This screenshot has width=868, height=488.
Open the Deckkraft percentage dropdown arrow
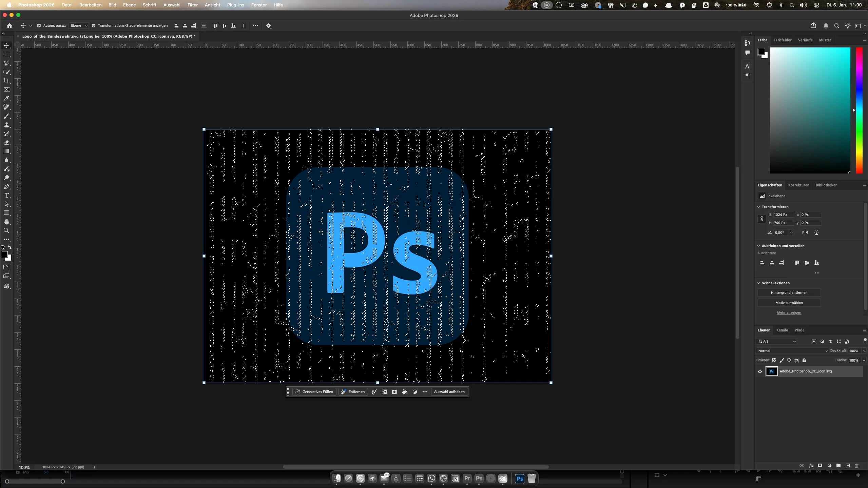tap(864, 351)
